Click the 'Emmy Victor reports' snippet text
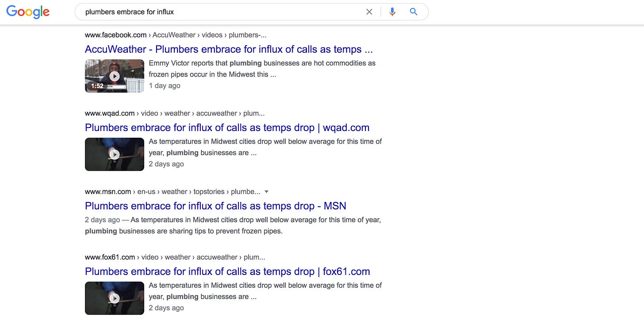Viewport: 644px width, 321px height. (x=262, y=69)
